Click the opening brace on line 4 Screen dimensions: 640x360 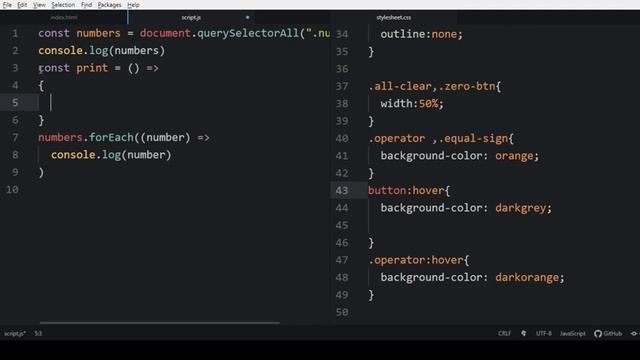point(41,85)
